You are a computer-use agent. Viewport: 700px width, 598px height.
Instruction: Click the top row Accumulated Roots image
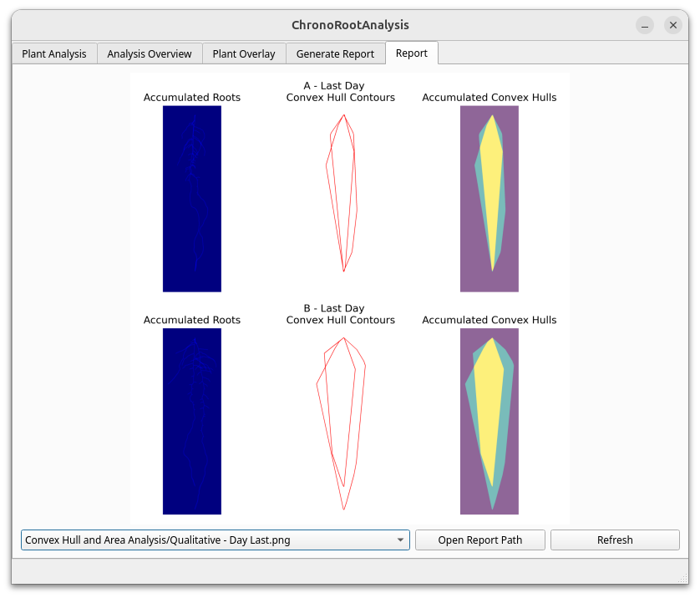(192, 199)
